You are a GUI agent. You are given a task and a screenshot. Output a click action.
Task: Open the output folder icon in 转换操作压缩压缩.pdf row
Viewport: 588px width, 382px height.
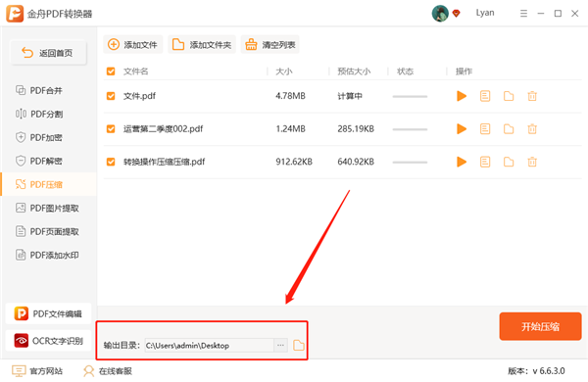click(509, 162)
